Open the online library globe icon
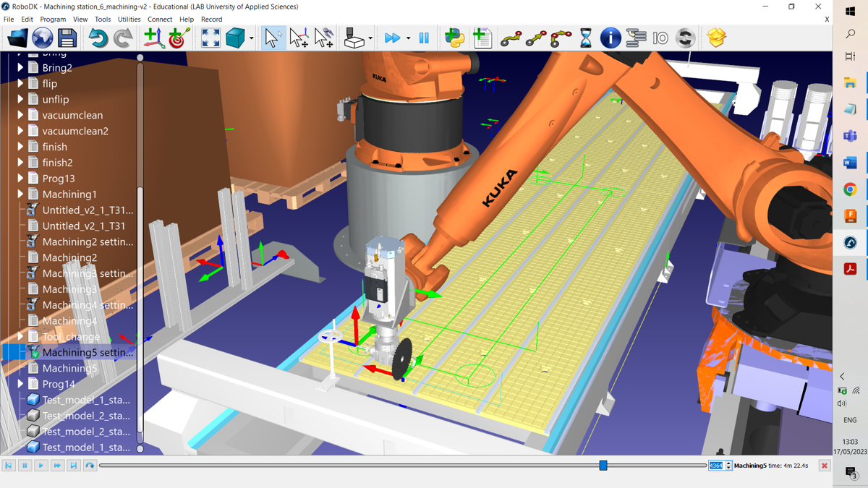Image resolution: width=868 pixels, height=488 pixels. click(x=43, y=38)
